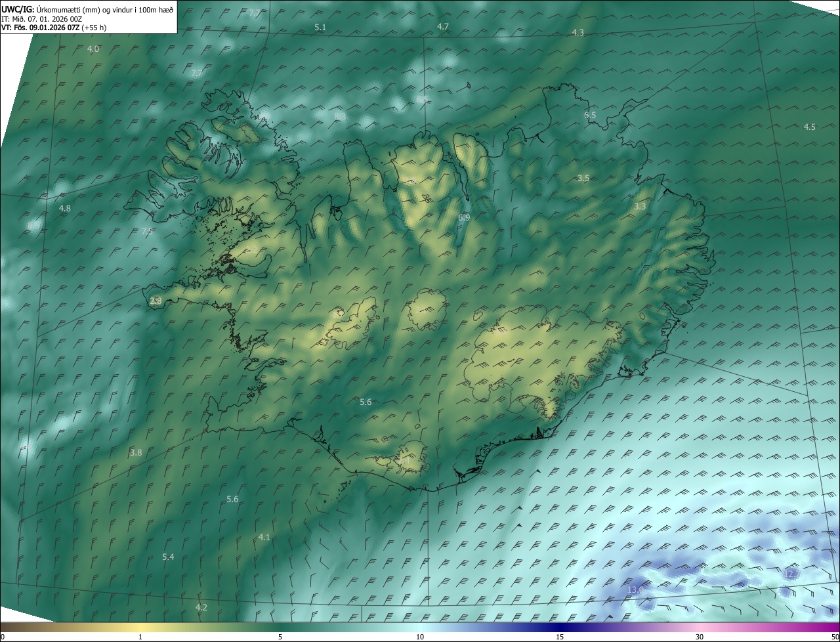The image size is (840, 642).
Task: Click the 10 tick on the color scale
Action: 420,637
